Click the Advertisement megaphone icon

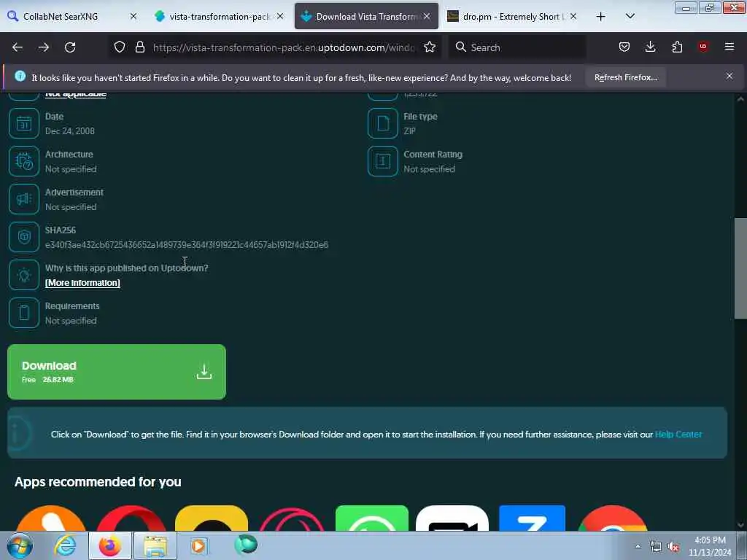pos(24,199)
